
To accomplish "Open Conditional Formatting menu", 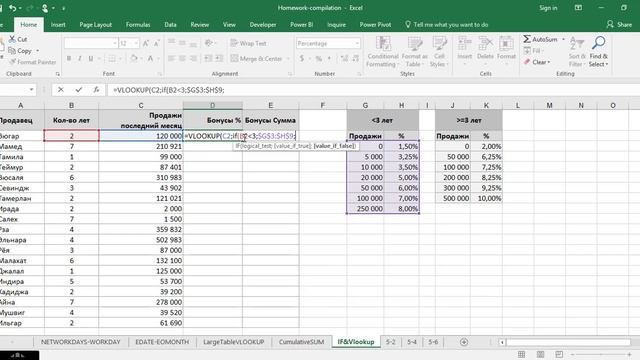I will (382, 52).
